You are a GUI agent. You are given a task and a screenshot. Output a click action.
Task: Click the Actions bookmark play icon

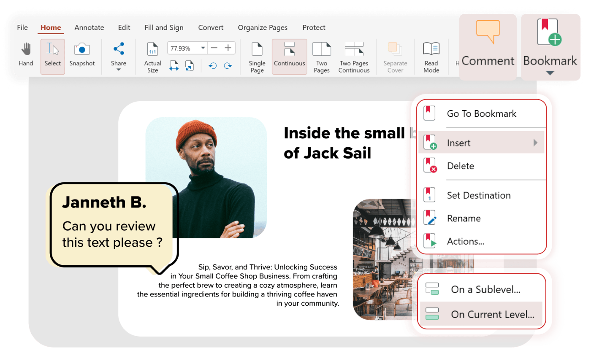pos(430,241)
